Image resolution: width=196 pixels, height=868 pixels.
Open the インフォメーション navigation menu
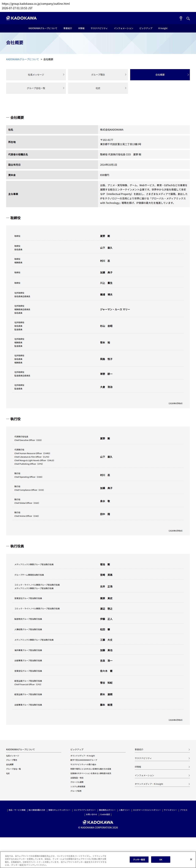(123, 28)
